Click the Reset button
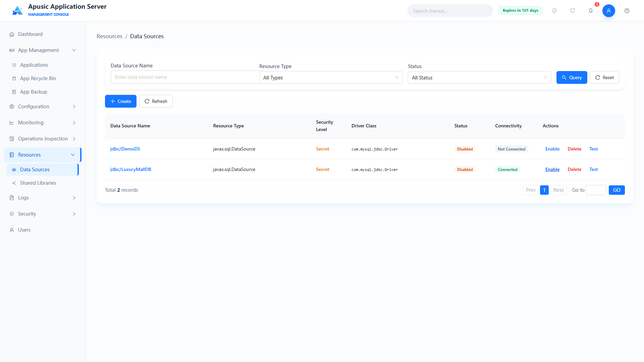 tap(604, 77)
